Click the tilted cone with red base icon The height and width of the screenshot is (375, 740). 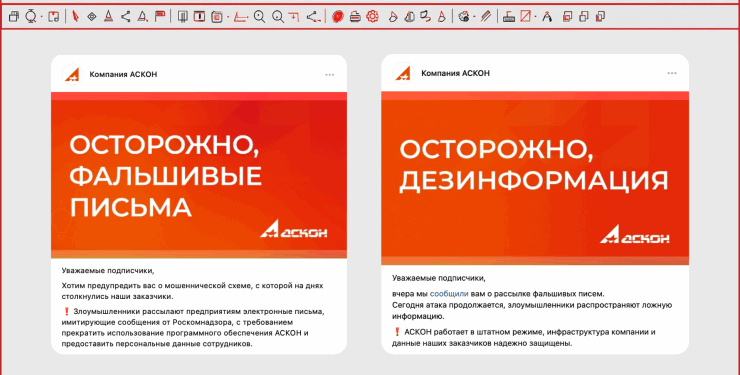click(393, 17)
